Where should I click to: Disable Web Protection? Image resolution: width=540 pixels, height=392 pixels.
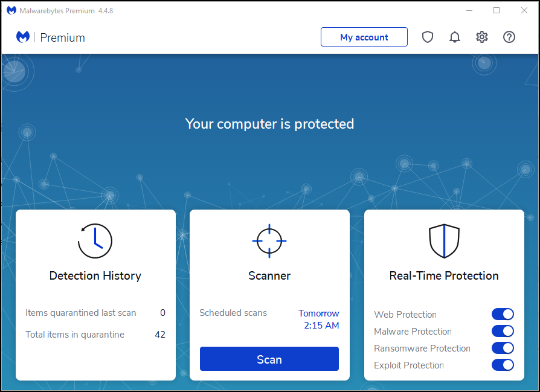coord(503,314)
